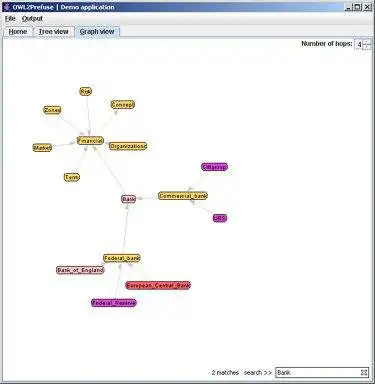
Task: Select the Graph view tab
Action: click(97, 32)
